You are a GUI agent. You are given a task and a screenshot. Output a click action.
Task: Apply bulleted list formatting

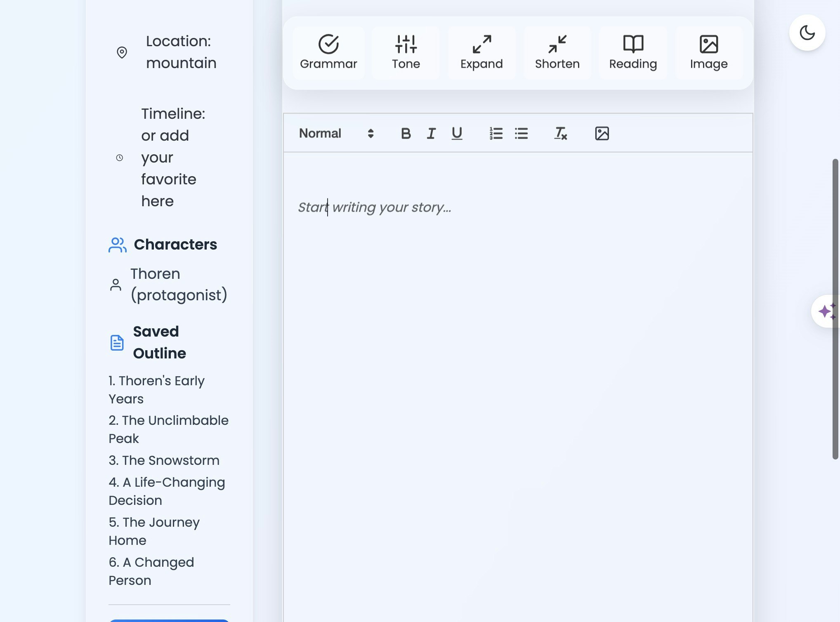[521, 133]
